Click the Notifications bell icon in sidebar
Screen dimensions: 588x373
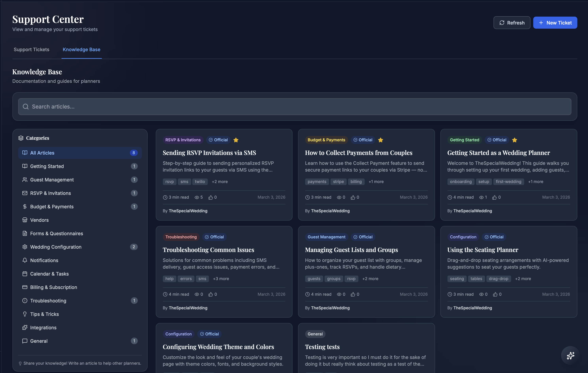(25, 260)
